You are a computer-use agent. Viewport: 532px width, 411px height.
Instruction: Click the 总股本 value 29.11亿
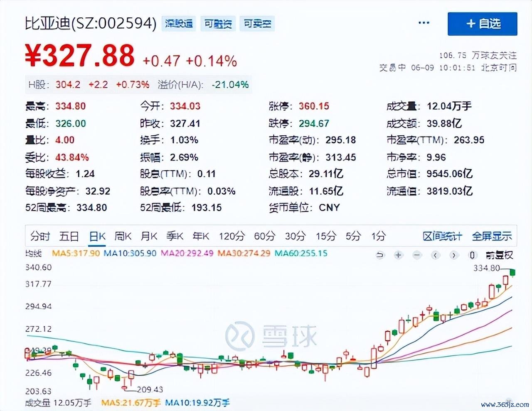coord(326,174)
